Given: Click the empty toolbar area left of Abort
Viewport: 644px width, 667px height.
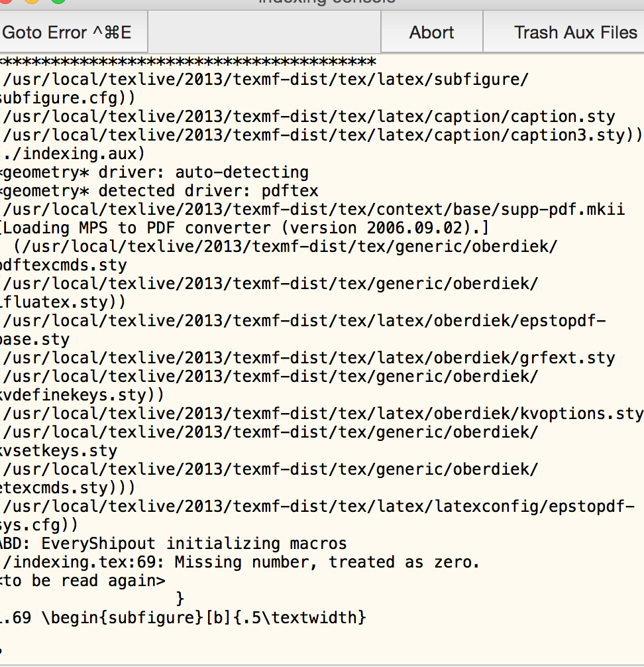Looking at the screenshot, I should [264, 32].
